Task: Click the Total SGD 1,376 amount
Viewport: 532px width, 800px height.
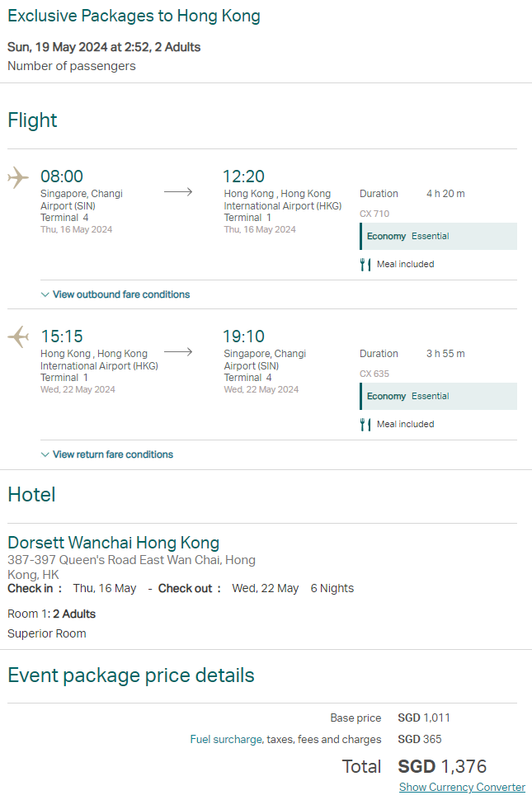Action: (x=442, y=766)
